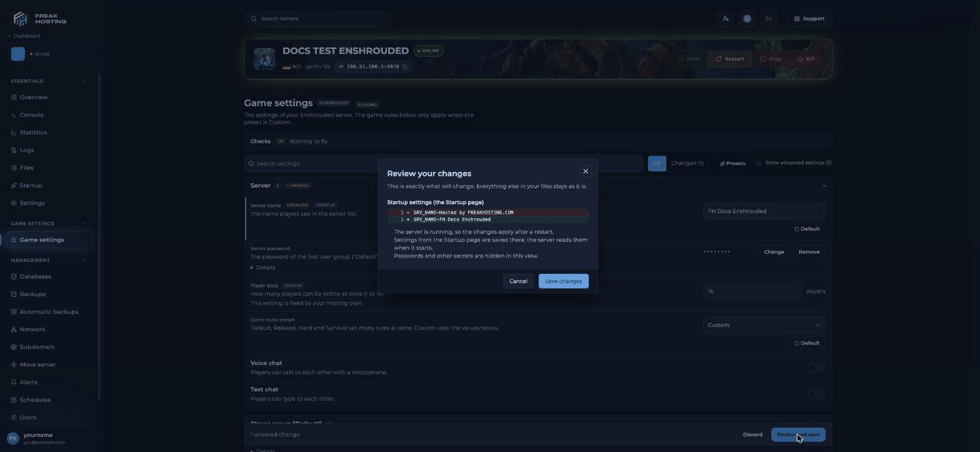Click the account management icon in top bar
This screenshot has width=980, height=452.
coord(726,19)
